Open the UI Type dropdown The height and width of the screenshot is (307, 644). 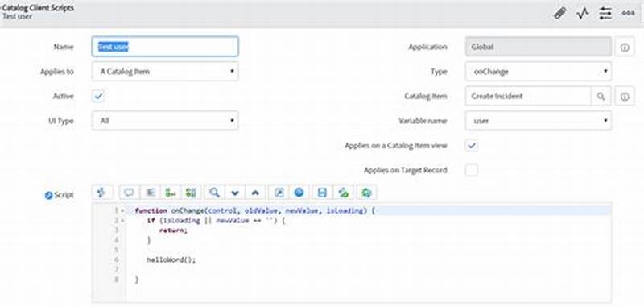click(x=165, y=121)
